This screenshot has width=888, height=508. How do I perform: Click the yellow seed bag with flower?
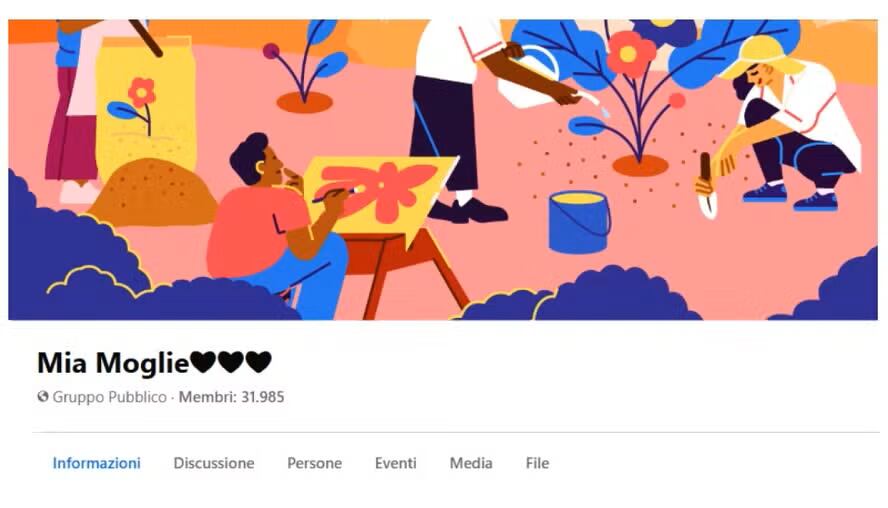(146, 108)
